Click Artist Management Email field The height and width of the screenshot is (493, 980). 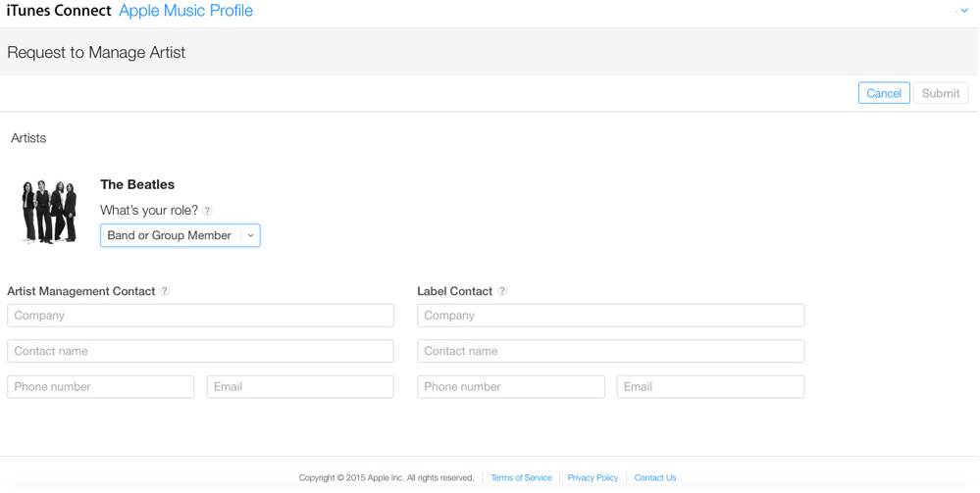300,387
